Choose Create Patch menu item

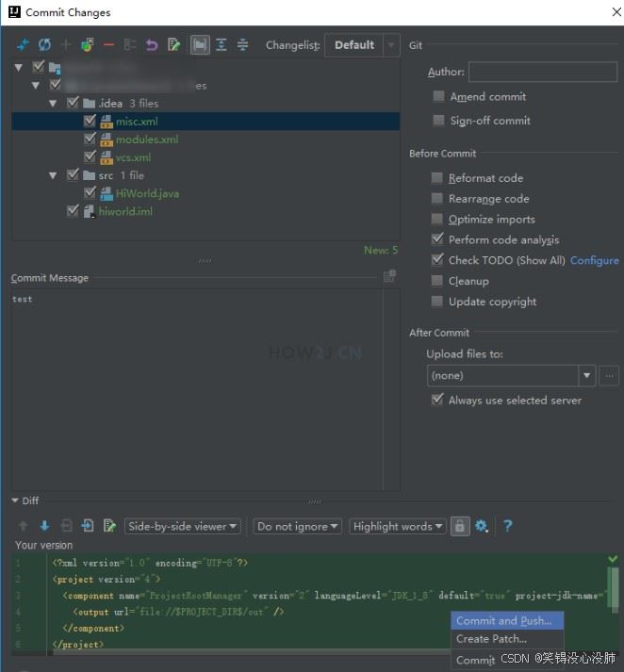pos(507,639)
